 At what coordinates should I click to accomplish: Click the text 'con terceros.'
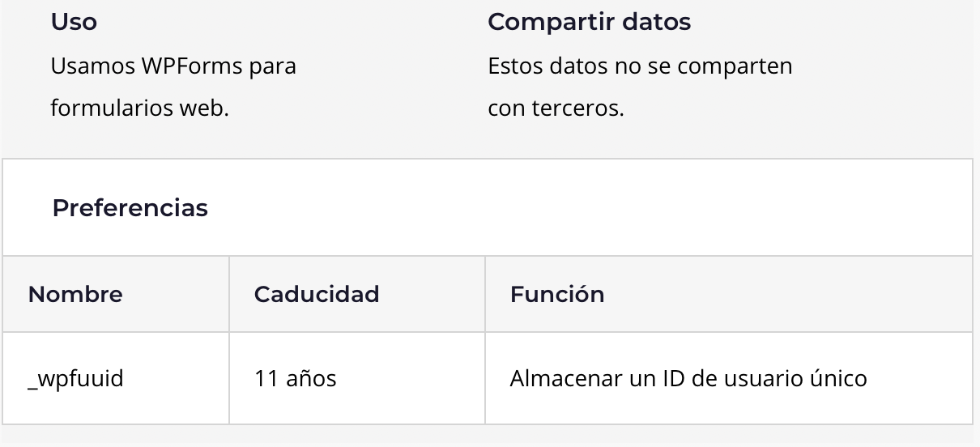click(x=556, y=108)
